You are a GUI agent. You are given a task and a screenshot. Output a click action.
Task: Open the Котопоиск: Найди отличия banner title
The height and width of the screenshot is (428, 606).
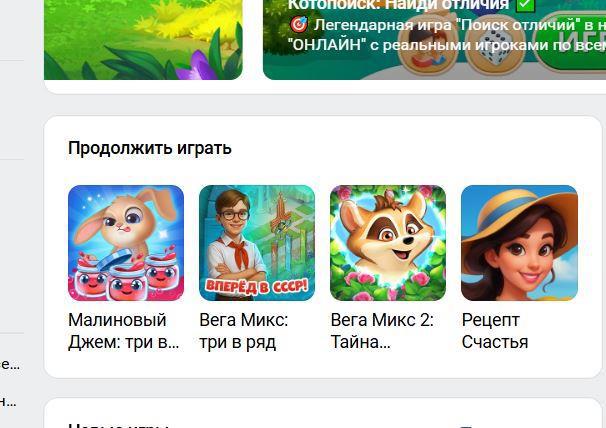(398, 5)
